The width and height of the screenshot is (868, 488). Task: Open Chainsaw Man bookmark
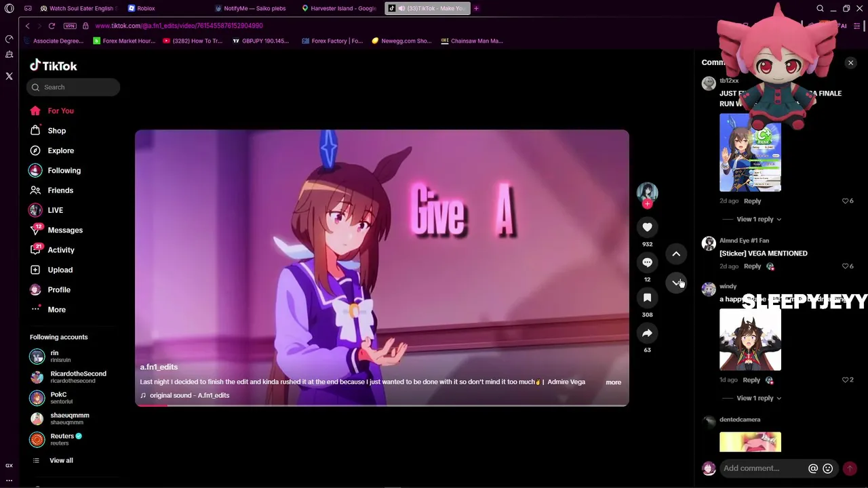tap(472, 41)
